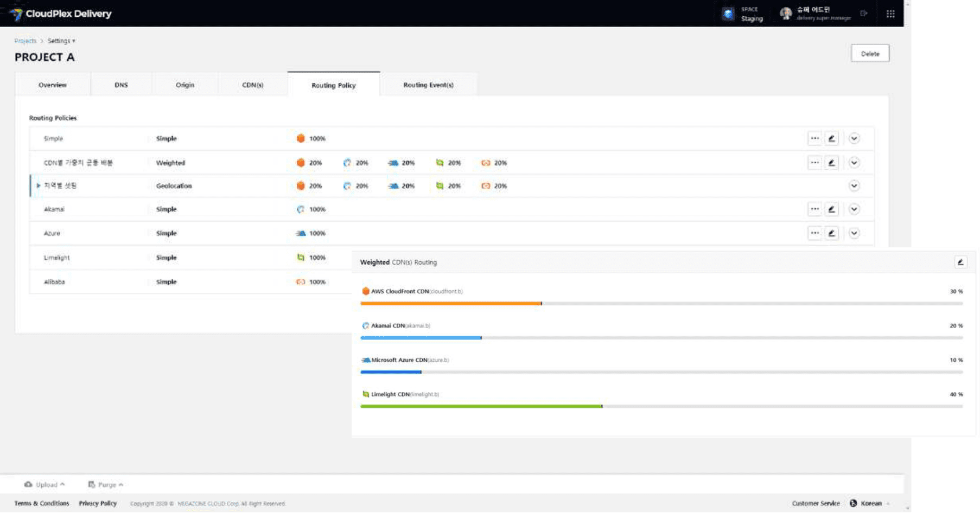Edit the first Simple policy row
This screenshot has width=980, height=513.
(x=831, y=138)
